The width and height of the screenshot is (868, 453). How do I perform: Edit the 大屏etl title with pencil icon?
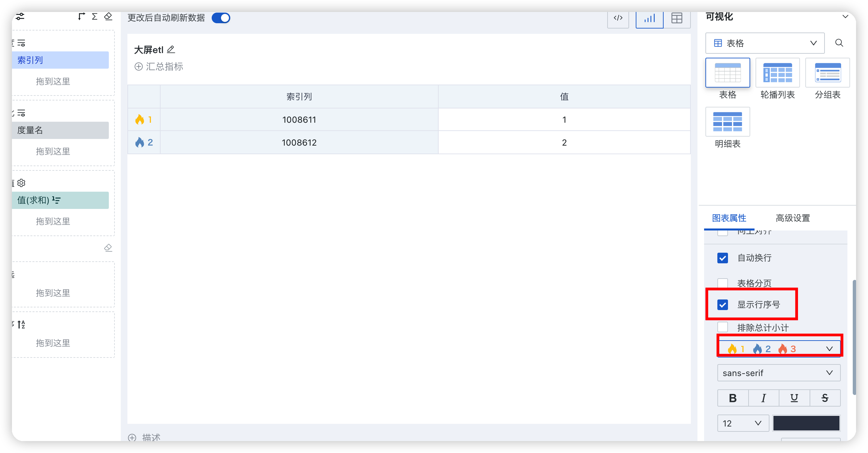tap(171, 49)
